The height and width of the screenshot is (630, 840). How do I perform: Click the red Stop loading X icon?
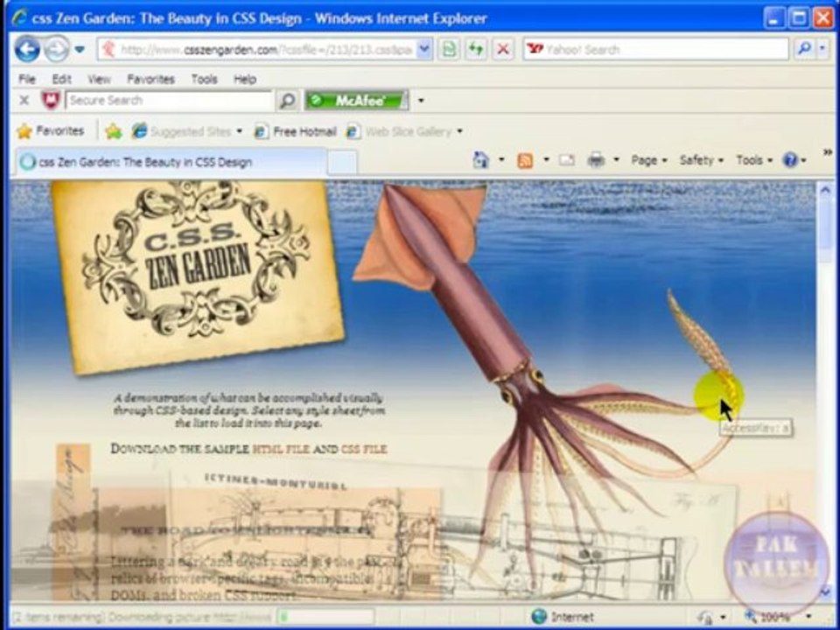point(502,50)
